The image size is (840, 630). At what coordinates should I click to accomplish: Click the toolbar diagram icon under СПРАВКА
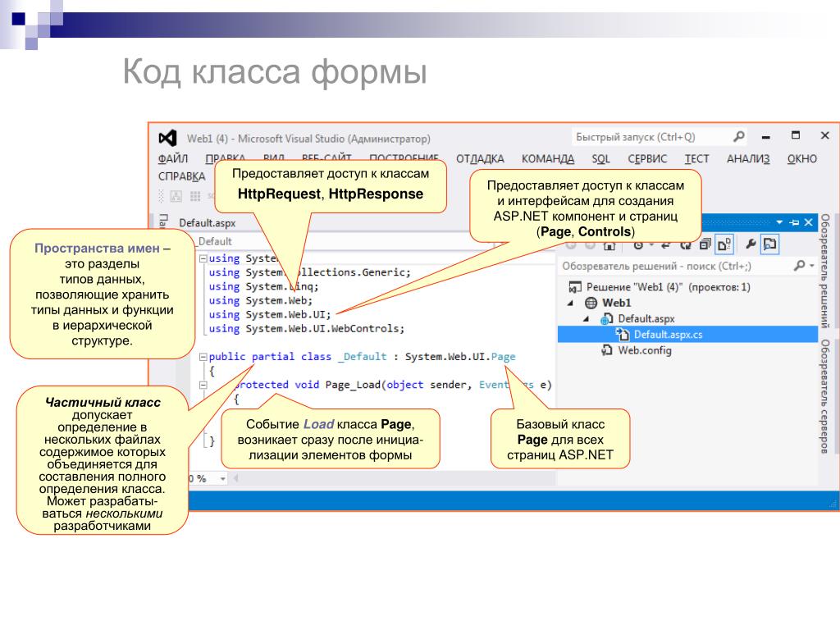[176, 196]
